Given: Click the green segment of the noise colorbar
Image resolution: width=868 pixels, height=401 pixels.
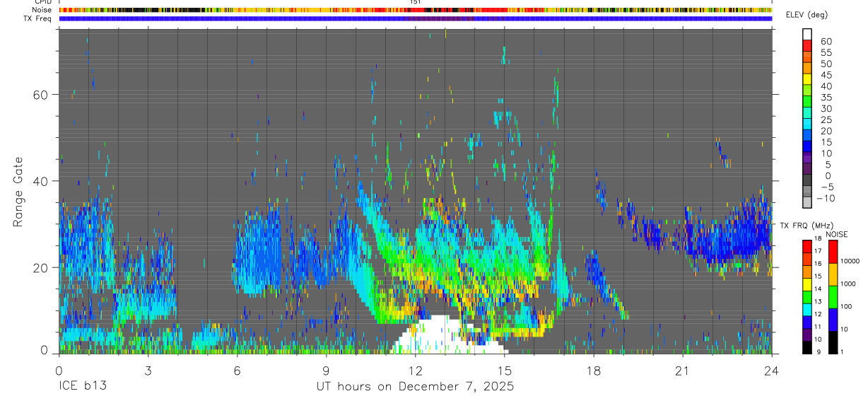Looking at the screenshot, I should 832,297.
